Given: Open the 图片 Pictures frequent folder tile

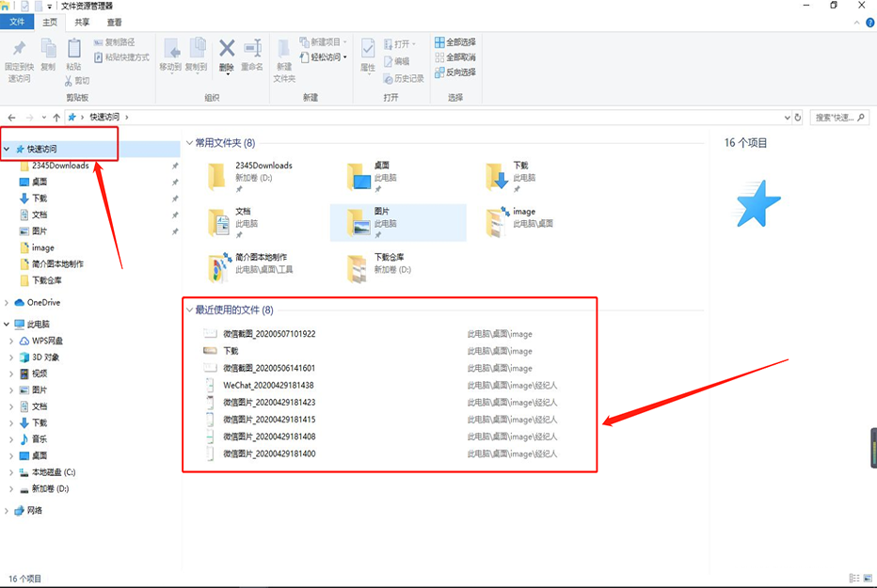Looking at the screenshot, I should [398, 222].
